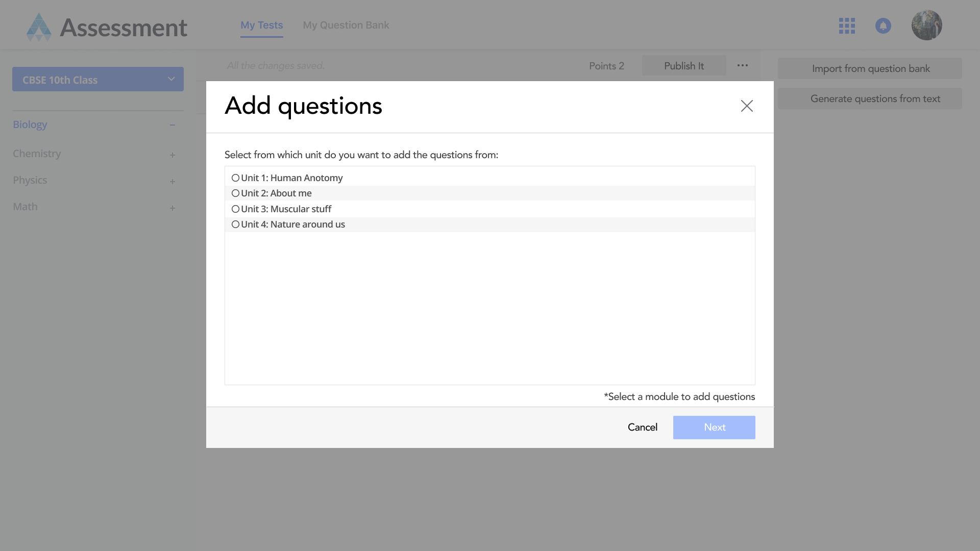Click Cancel in the dialog

642,428
